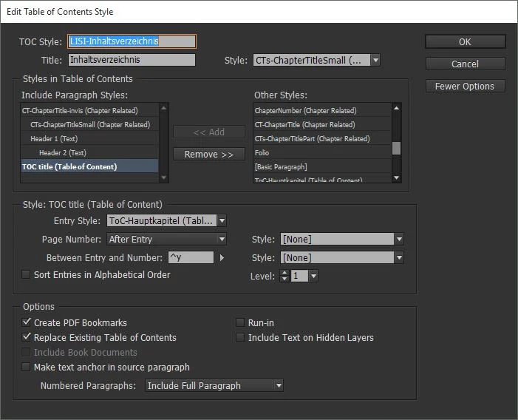Select ChapterNumber (Chapter Related) in Other Styles
518x420 pixels.
(322, 111)
